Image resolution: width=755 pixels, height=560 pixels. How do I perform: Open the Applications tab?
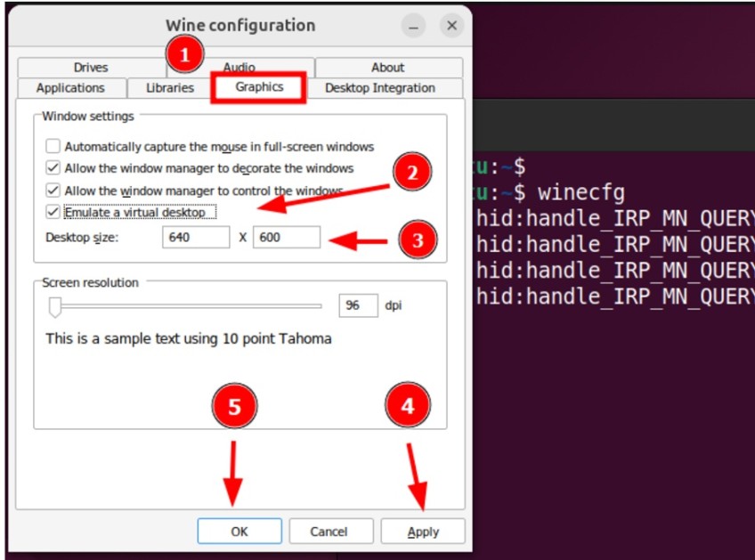[70, 88]
